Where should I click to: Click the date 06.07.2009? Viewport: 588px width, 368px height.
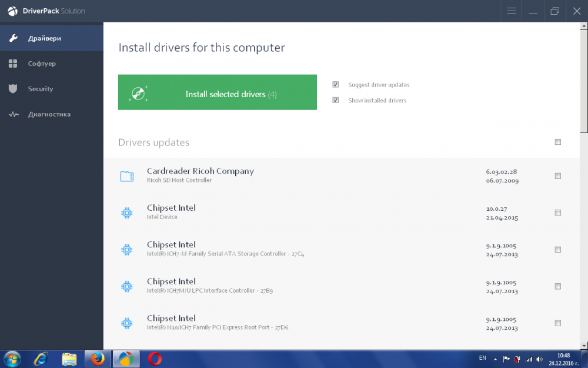502,181
